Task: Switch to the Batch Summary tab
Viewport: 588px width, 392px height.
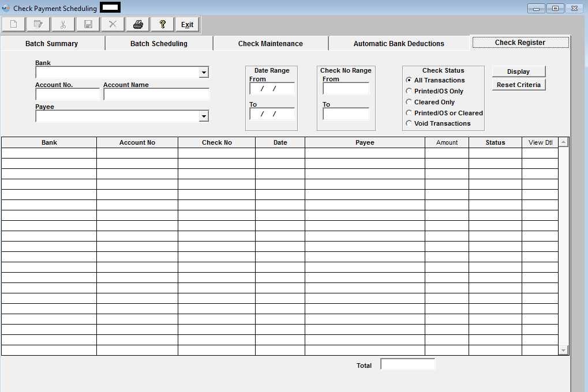Action: coord(52,44)
